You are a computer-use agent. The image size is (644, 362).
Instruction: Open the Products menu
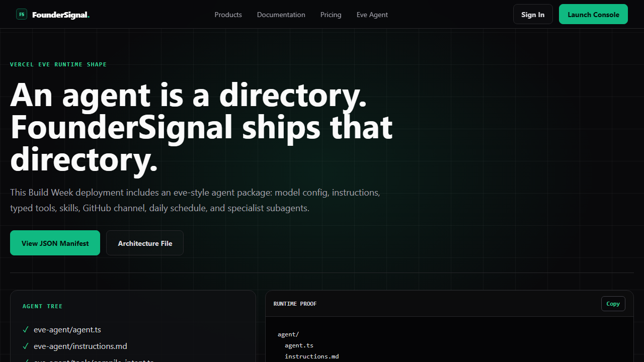point(228,15)
